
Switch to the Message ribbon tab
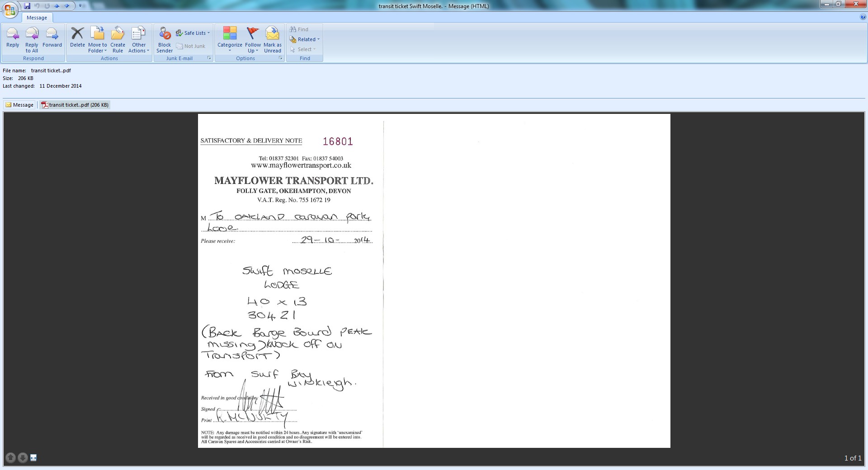[37, 18]
